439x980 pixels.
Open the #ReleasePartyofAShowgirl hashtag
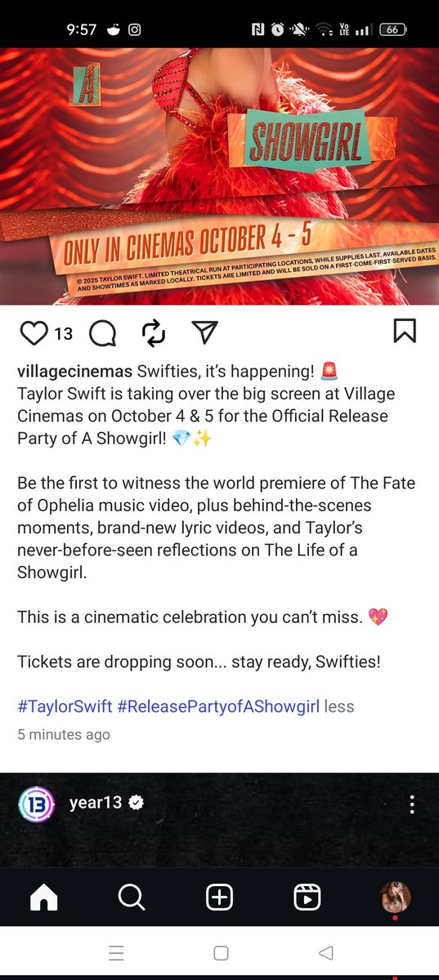[x=218, y=706]
